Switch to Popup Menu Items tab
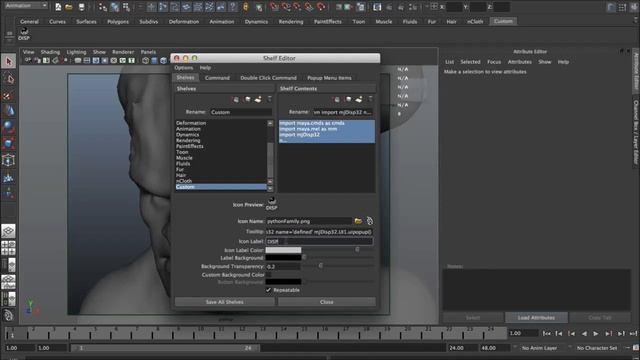This screenshot has width=640, height=360. click(329, 78)
